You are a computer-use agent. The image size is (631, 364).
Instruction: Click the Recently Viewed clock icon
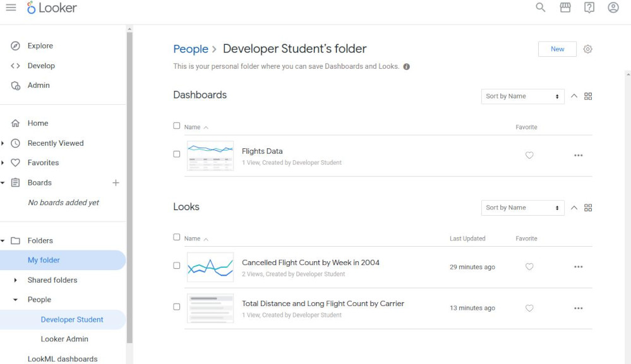pyautogui.click(x=15, y=143)
